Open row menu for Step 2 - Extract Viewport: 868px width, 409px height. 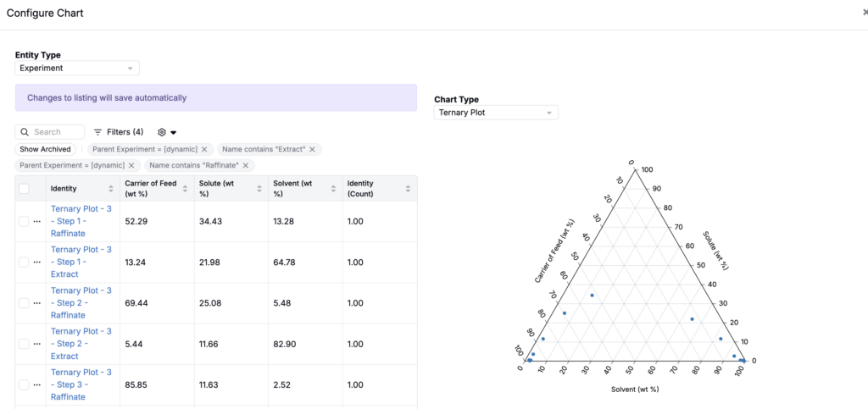[37, 344]
